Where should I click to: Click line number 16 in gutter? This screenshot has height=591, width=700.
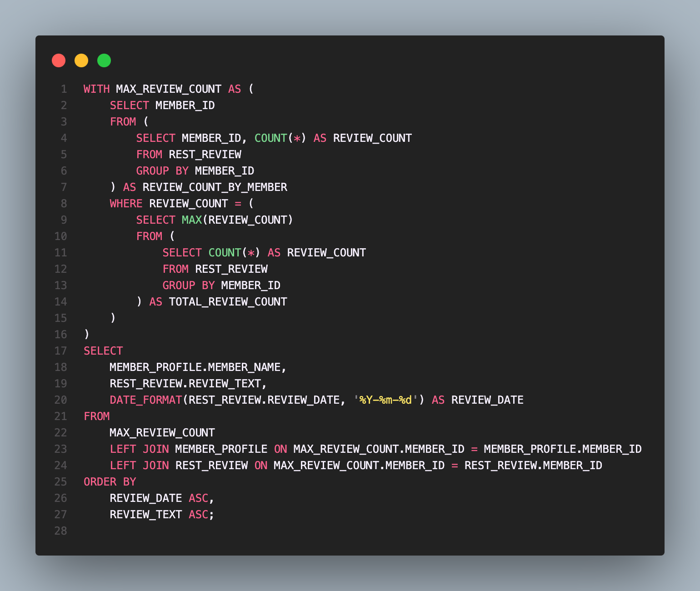click(x=60, y=335)
